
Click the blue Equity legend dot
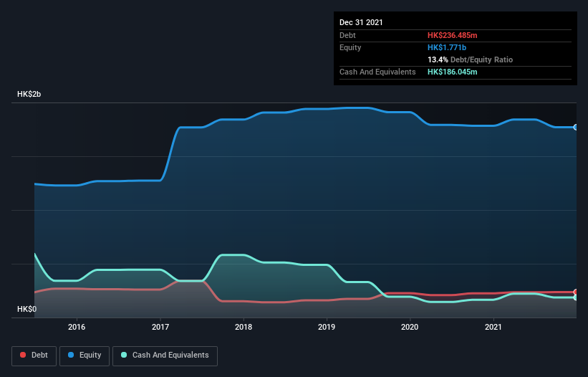click(71, 355)
